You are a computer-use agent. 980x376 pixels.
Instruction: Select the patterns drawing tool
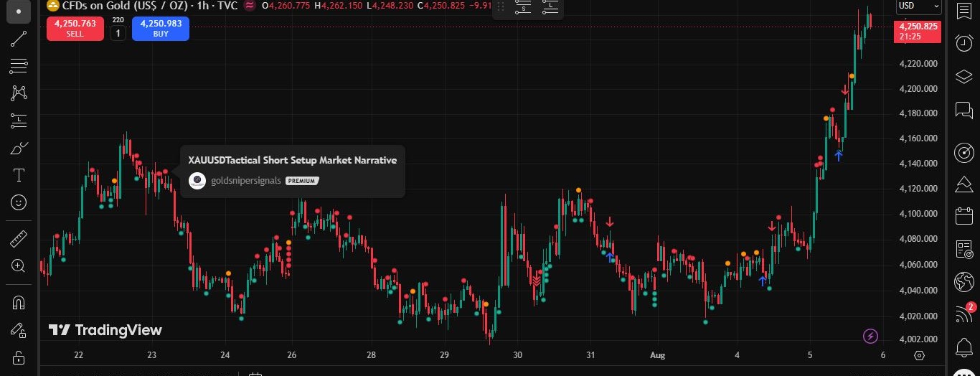(19, 93)
